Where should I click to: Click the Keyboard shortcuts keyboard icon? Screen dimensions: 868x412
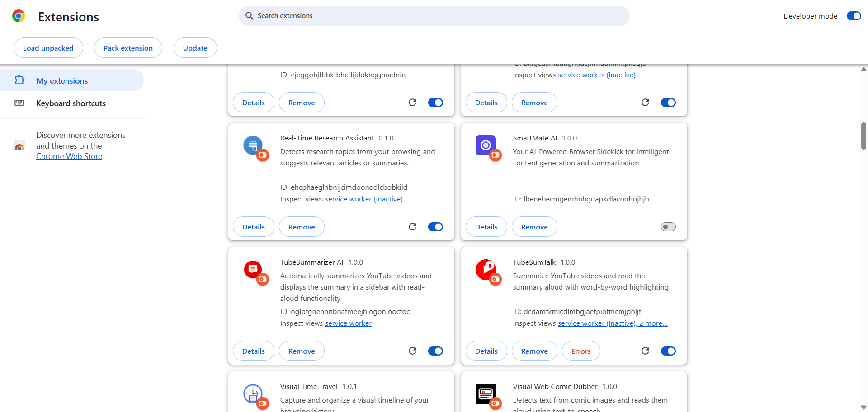pos(19,103)
